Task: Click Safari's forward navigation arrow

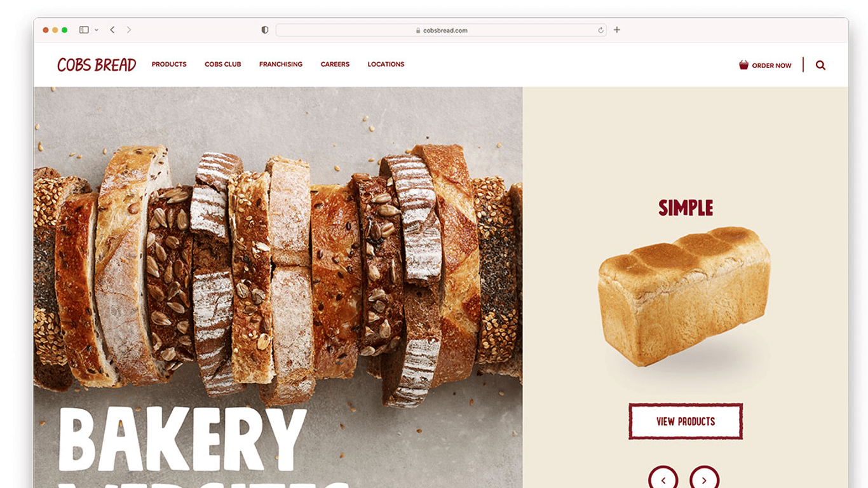Action: point(129,30)
